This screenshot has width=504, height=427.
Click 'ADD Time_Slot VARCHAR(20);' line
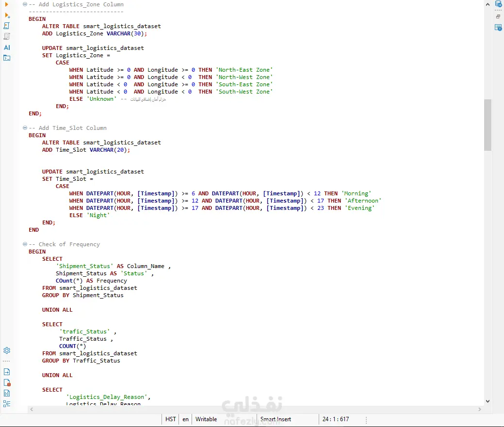[x=86, y=150]
